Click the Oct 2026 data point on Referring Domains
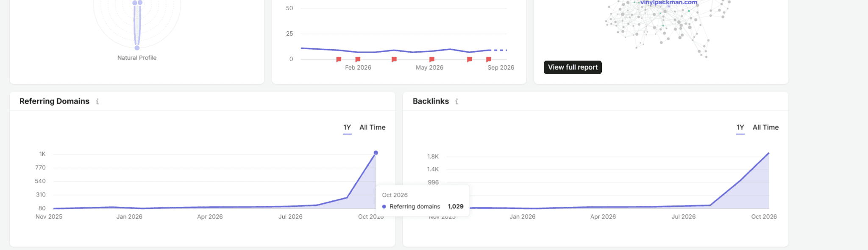The width and height of the screenshot is (868, 250). point(376,153)
